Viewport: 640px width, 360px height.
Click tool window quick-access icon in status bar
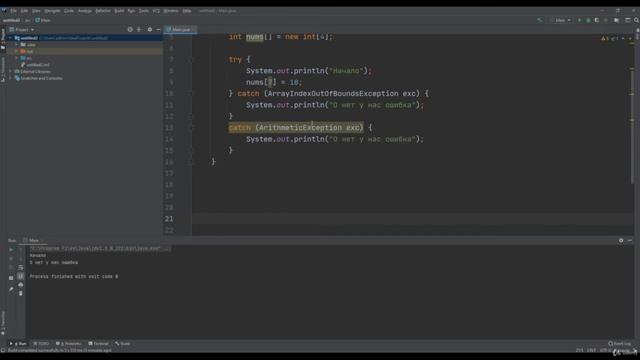(x=3, y=350)
